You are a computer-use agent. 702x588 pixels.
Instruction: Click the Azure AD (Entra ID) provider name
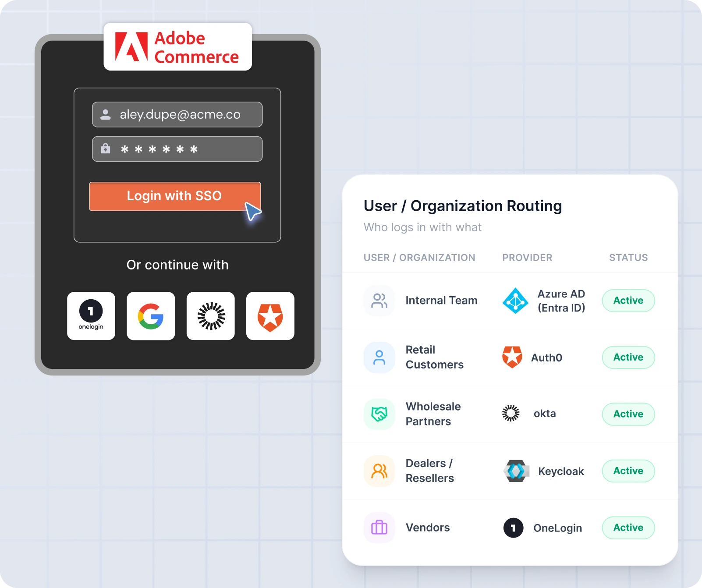click(561, 301)
